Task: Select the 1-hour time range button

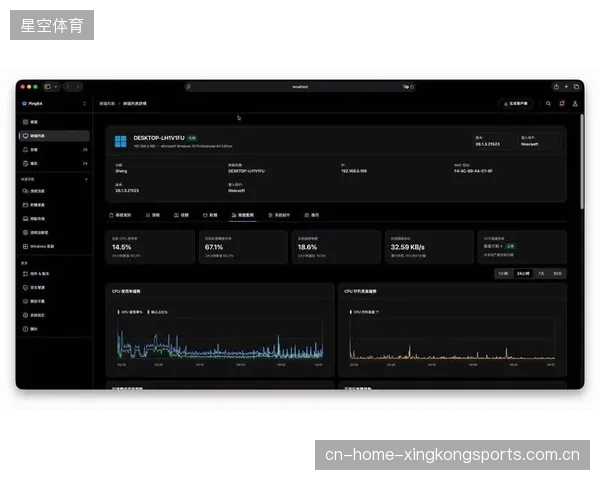Action: [503, 274]
